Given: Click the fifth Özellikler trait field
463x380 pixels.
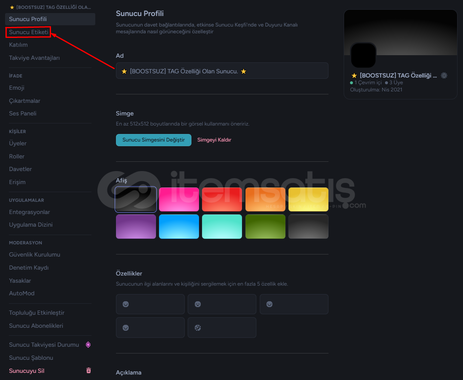Looking at the screenshot, I should pos(222,328).
